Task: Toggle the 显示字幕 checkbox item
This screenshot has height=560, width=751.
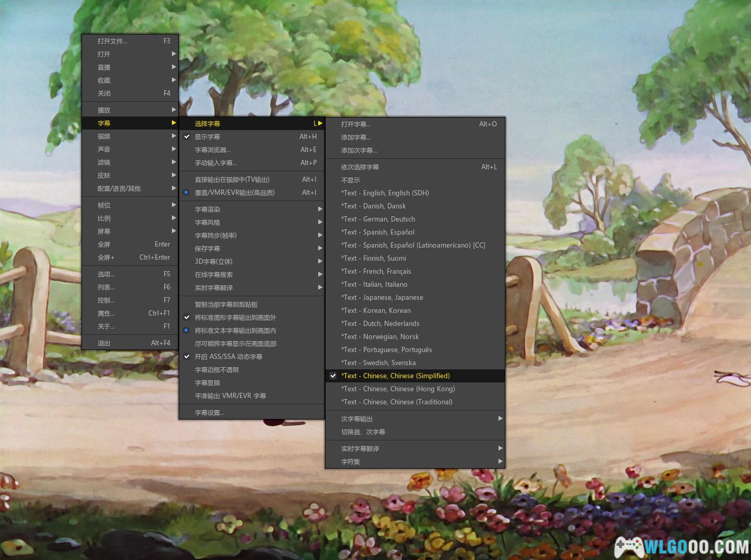Action: pyautogui.click(x=207, y=137)
